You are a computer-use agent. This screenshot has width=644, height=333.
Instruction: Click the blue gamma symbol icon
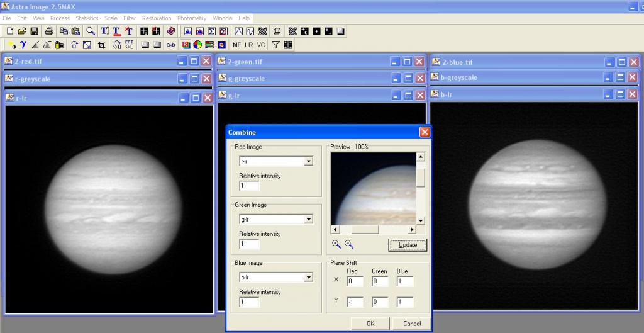pos(23,45)
